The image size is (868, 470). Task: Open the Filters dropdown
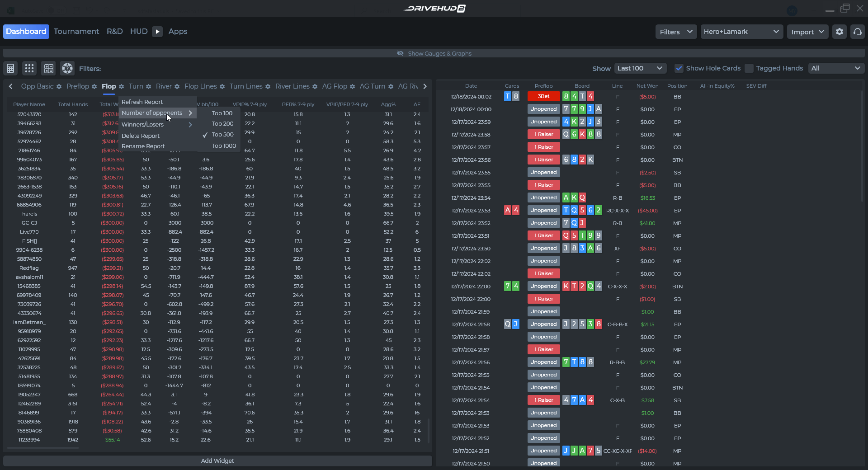[x=676, y=32]
